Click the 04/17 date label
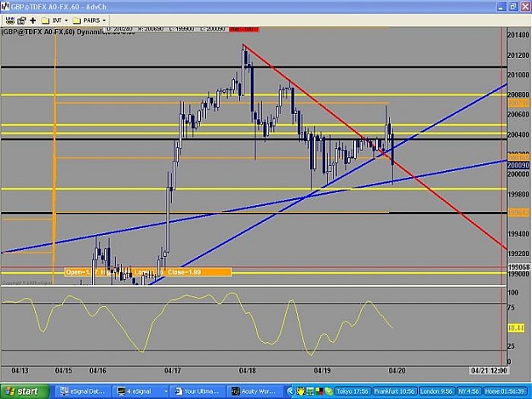Viewport: 532px width, 399px height. (172, 371)
